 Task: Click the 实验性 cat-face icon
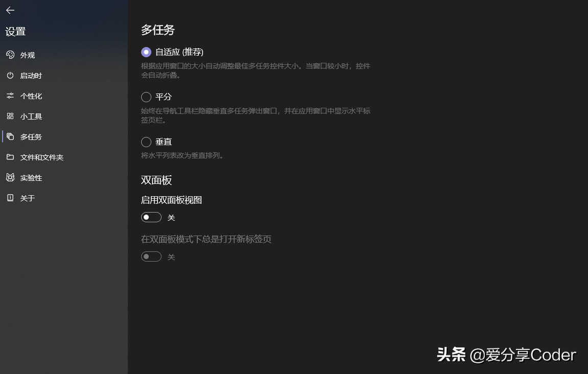(10, 178)
